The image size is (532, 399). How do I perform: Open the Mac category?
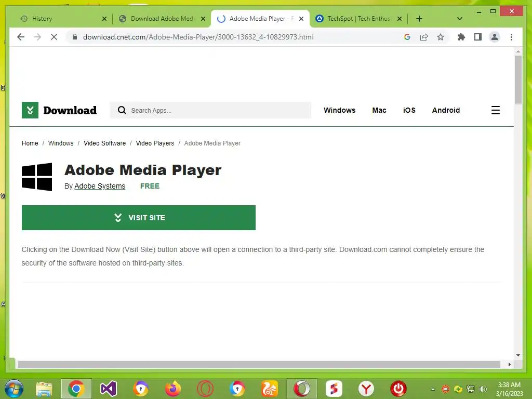[x=379, y=110]
